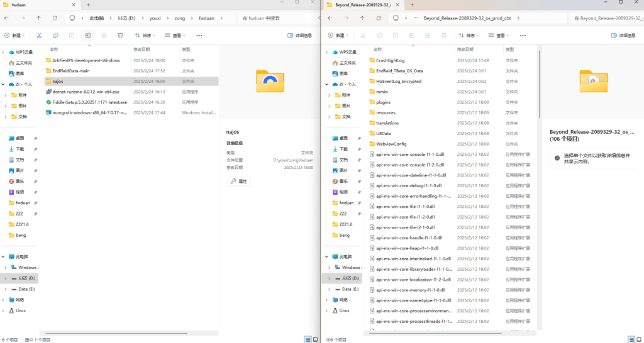Refresh the Beyond_Release folder view
The height and width of the screenshot is (343, 644).
[x=377, y=18]
